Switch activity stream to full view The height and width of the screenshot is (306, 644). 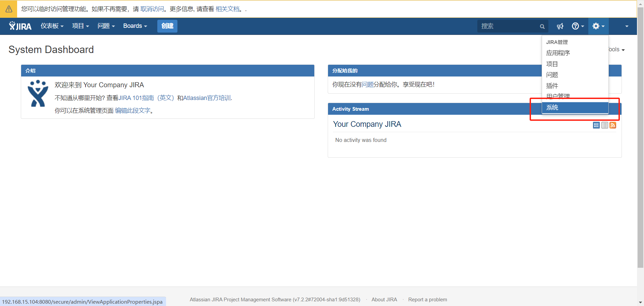click(x=596, y=125)
